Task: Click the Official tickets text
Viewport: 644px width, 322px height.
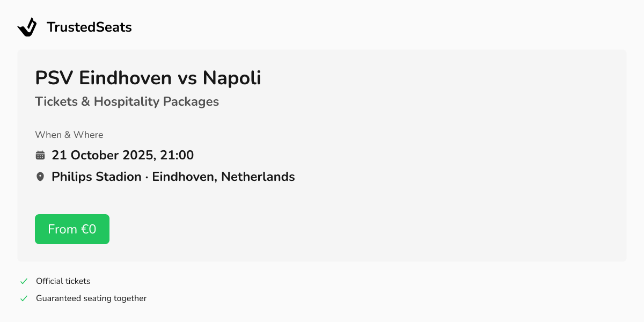Action: [63, 281]
